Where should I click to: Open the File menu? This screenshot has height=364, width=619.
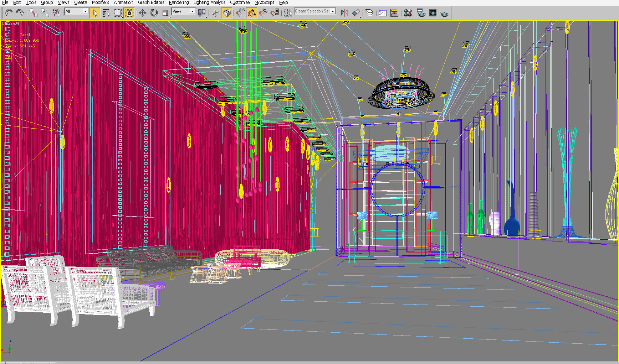(x=5, y=2)
